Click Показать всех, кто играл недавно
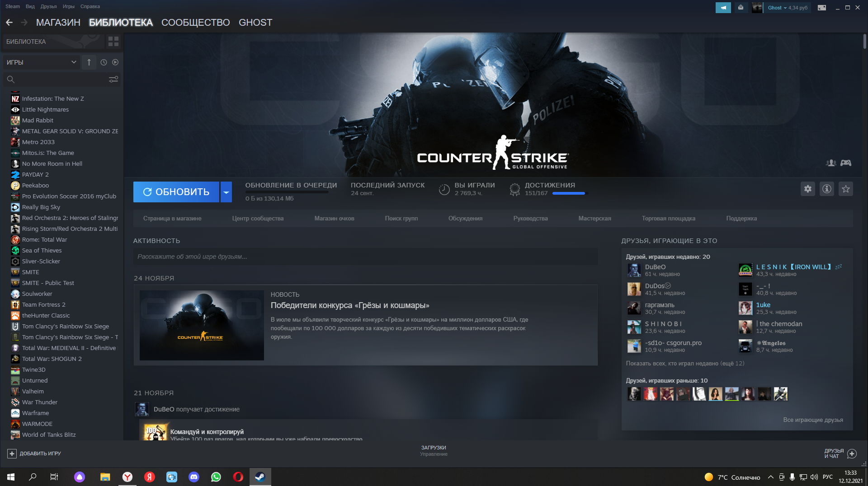Screen dimensions: 868x486 pos(685,363)
